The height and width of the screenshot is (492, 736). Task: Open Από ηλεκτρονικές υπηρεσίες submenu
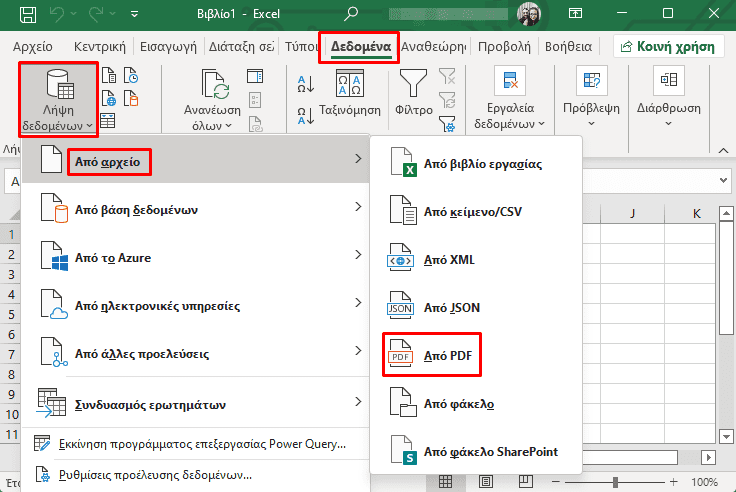click(x=196, y=305)
